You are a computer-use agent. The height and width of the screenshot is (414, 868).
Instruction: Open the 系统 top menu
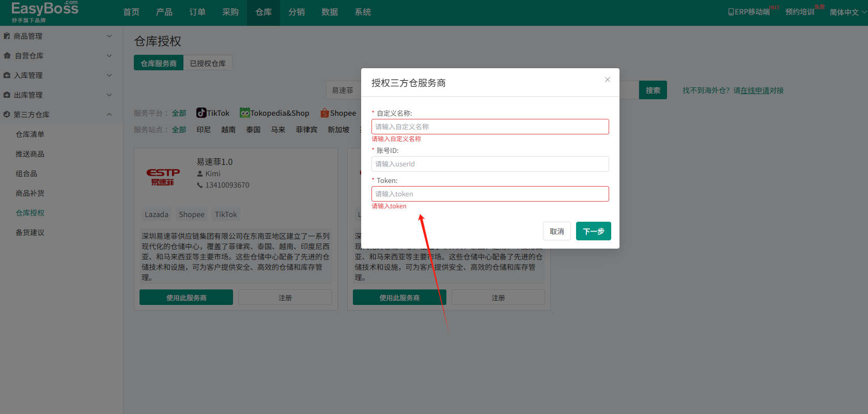click(363, 12)
